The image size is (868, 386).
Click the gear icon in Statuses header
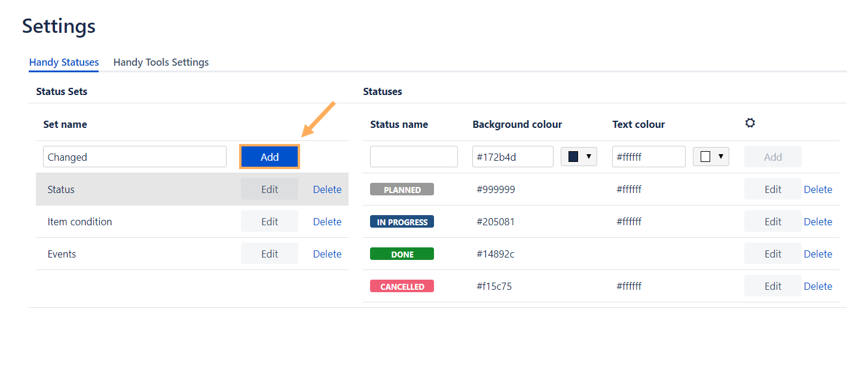coord(750,123)
